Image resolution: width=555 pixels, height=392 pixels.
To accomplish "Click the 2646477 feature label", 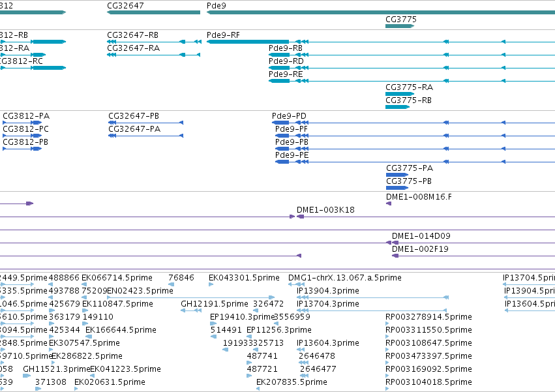I will tap(318, 369).
